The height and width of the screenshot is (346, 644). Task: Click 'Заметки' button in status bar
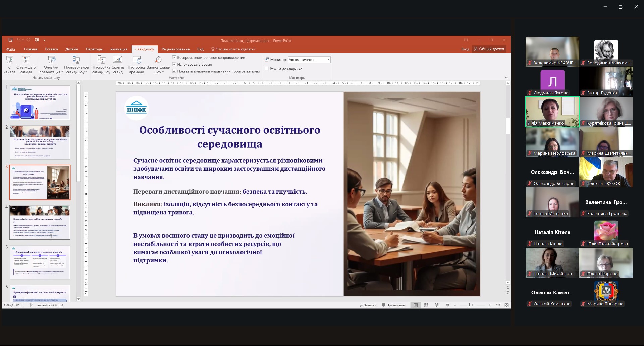pyautogui.click(x=368, y=305)
